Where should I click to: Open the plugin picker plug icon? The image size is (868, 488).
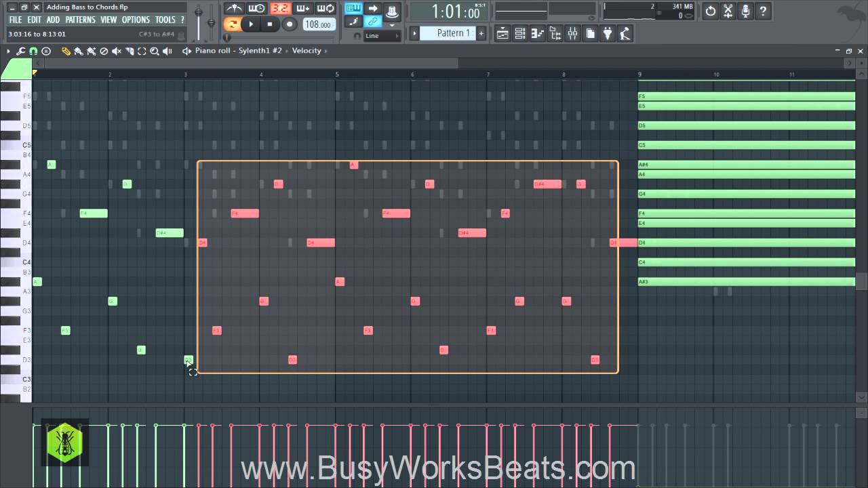click(x=608, y=34)
